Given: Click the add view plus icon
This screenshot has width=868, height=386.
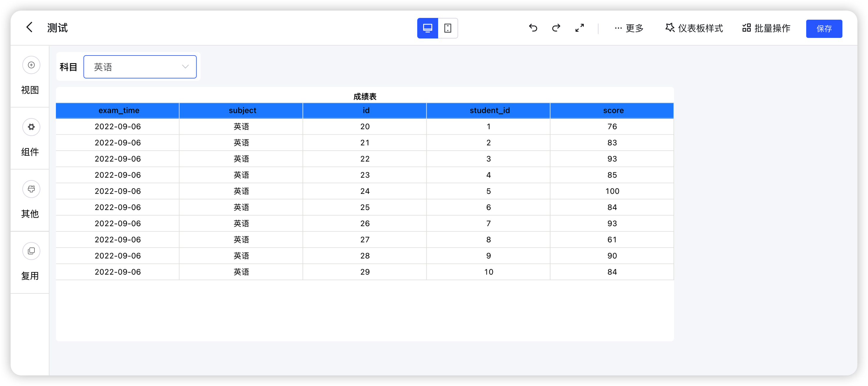Looking at the screenshot, I should [x=31, y=65].
